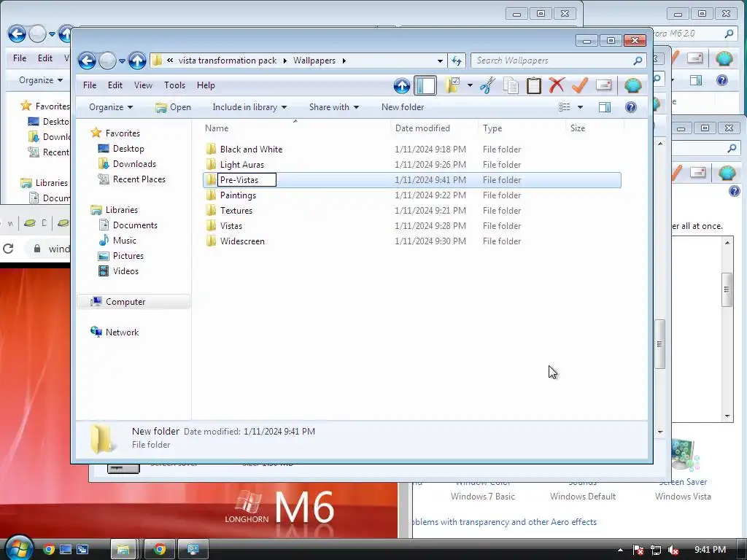This screenshot has width=747, height=560.
Task: Click the muted volume tray icon
Action: click(x=673, y=550)
